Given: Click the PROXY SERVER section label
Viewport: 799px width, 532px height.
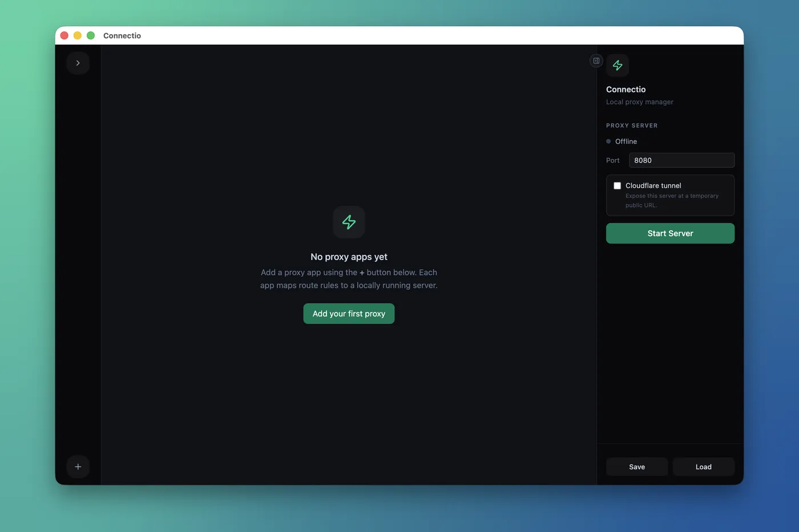Looking at the screenshot, I should tap(632, 125).
